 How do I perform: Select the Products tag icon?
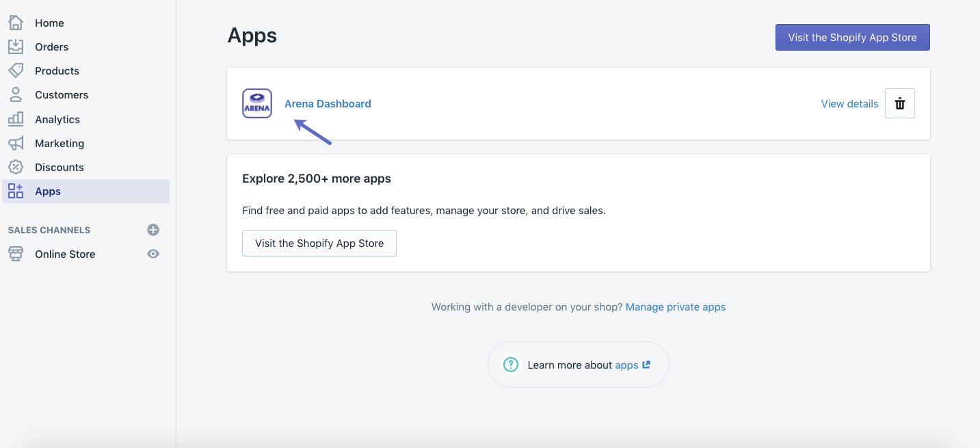[x=15, y=70]
